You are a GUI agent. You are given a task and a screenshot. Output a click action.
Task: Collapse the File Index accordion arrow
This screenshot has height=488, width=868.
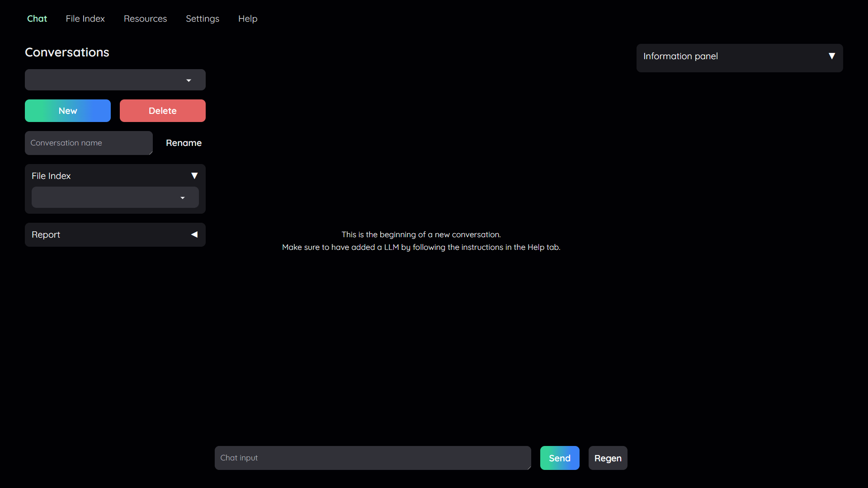click(194, 176)
